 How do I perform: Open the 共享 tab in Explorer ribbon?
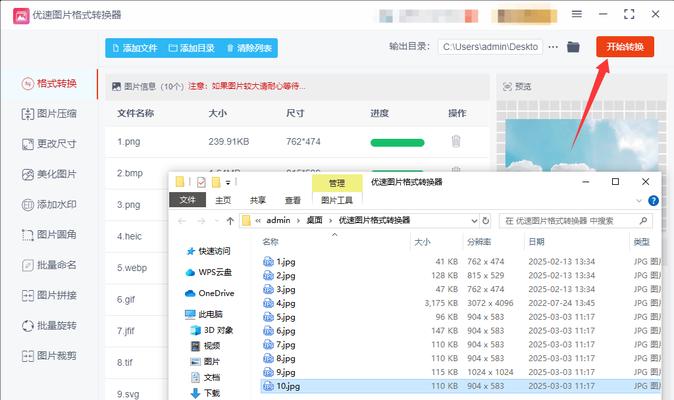click(258, 200)
